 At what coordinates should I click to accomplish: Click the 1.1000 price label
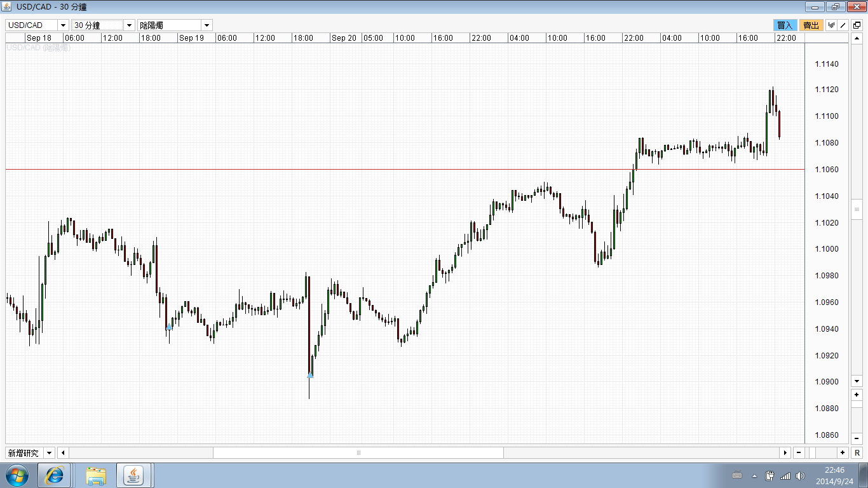(x=827, y=249)
